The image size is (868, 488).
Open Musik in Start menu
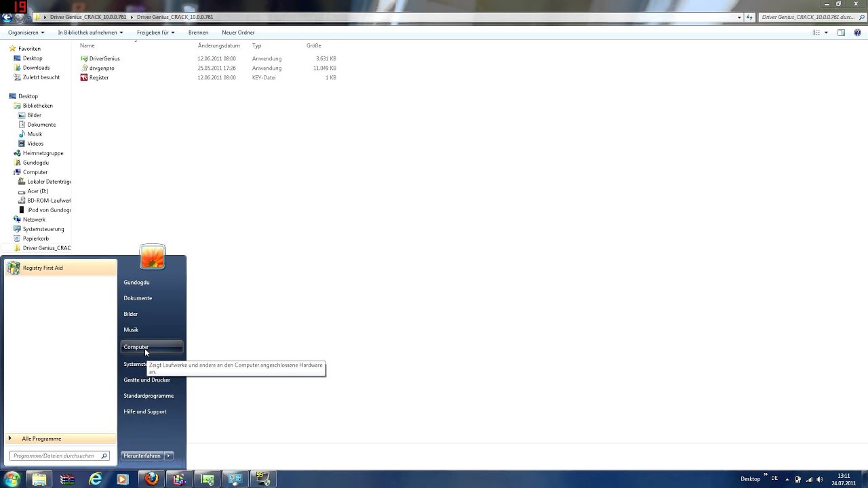pyautogui.click(x=131, y=330)
